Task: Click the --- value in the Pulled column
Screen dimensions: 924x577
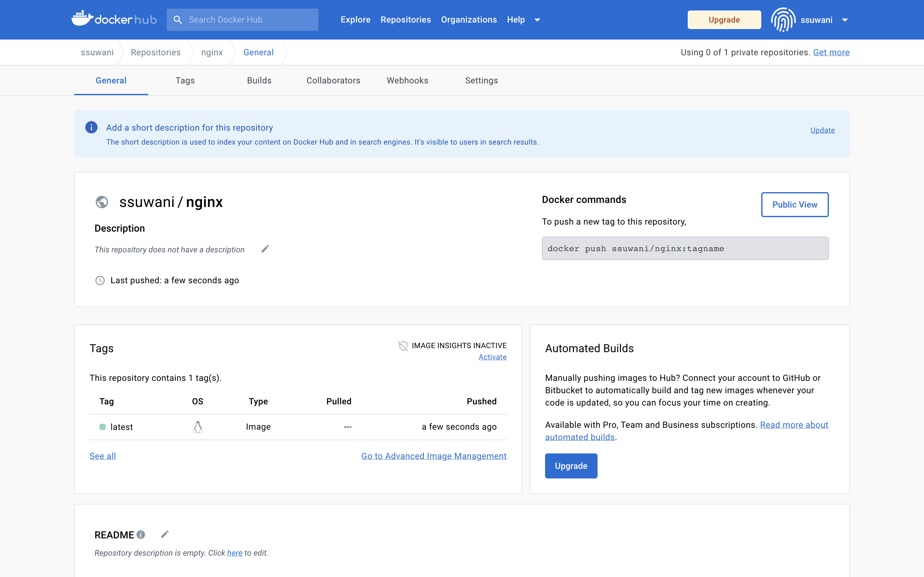Action: tap(347, 427)
